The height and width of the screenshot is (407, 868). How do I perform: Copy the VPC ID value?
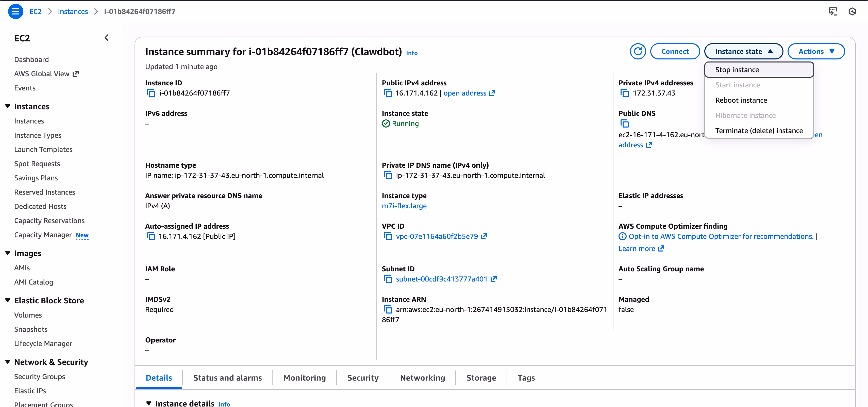tap(388, 237)
